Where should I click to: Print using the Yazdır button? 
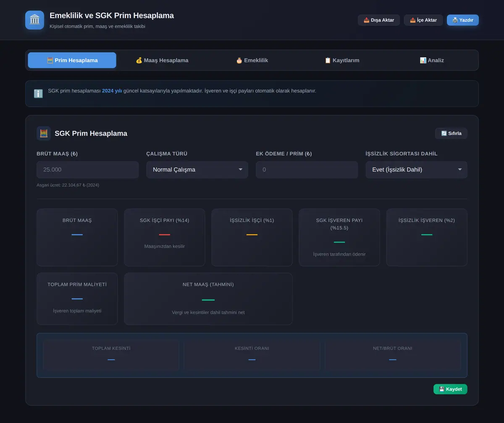point(463,20)
